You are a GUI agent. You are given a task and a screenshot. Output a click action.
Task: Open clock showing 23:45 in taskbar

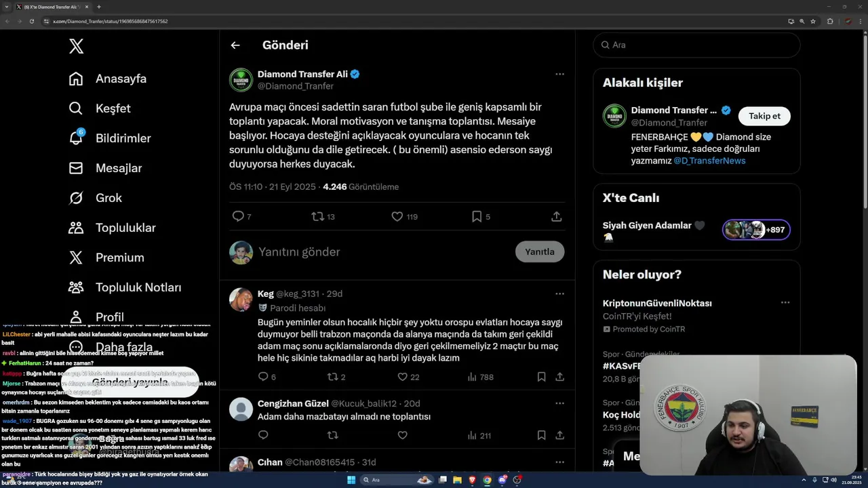click(x=851, y=480)
